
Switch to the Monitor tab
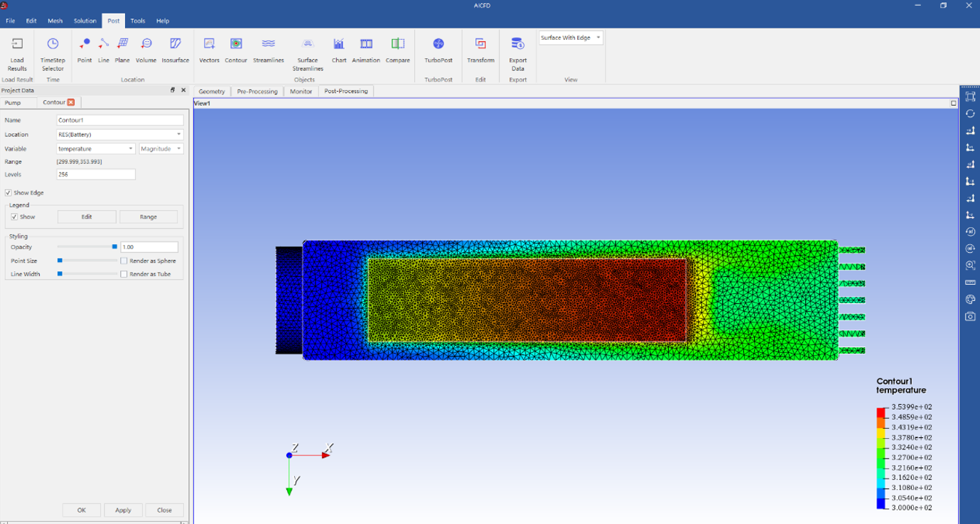(x=301, y=91)
